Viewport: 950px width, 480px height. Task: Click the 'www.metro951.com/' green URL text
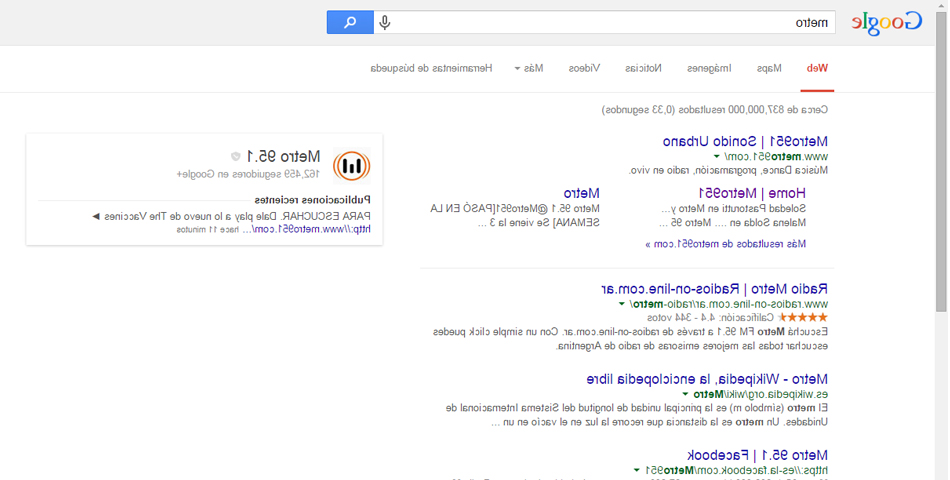(x=776, y=157)
